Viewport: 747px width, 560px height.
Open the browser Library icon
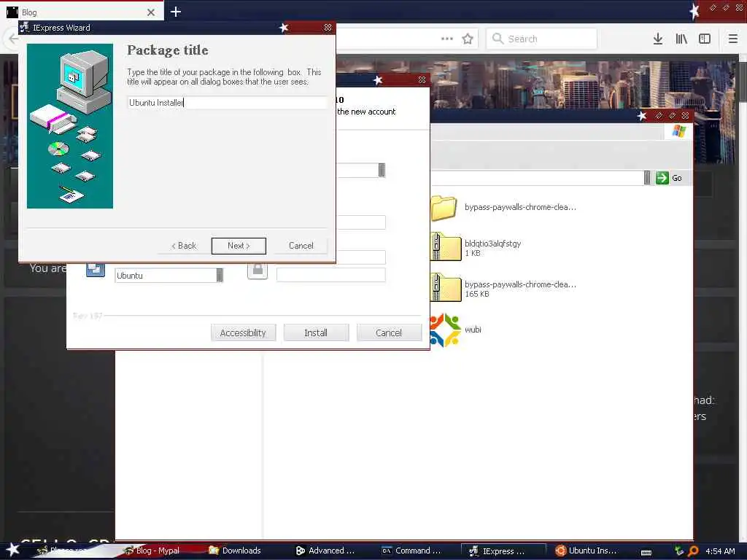(x=681, y=39)
